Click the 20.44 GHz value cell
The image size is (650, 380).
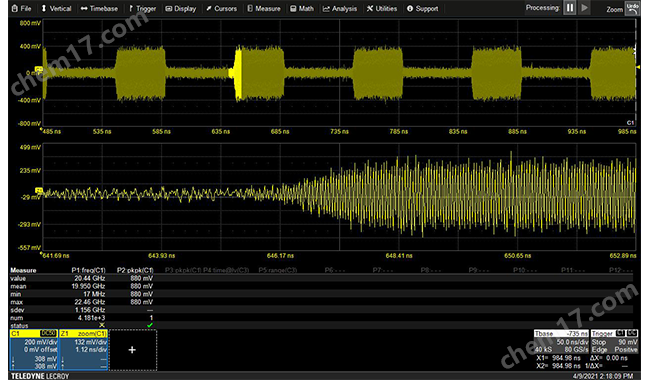(x=90, y=278)
